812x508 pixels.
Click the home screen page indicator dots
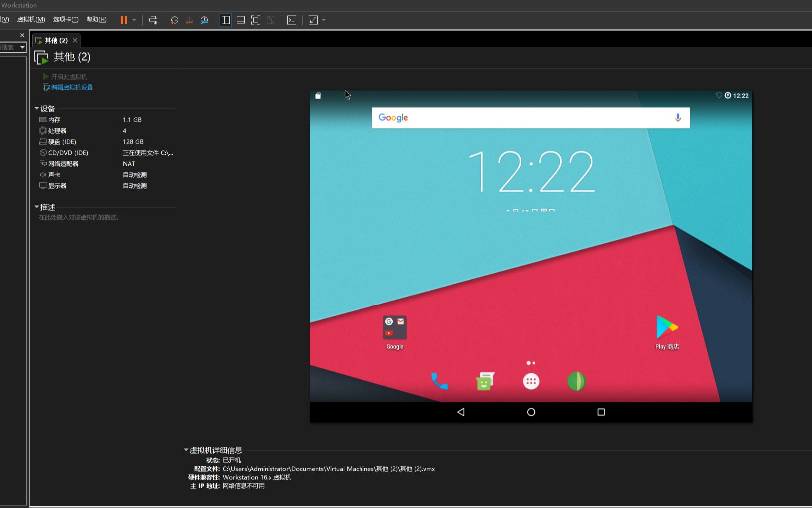point(531,363)
